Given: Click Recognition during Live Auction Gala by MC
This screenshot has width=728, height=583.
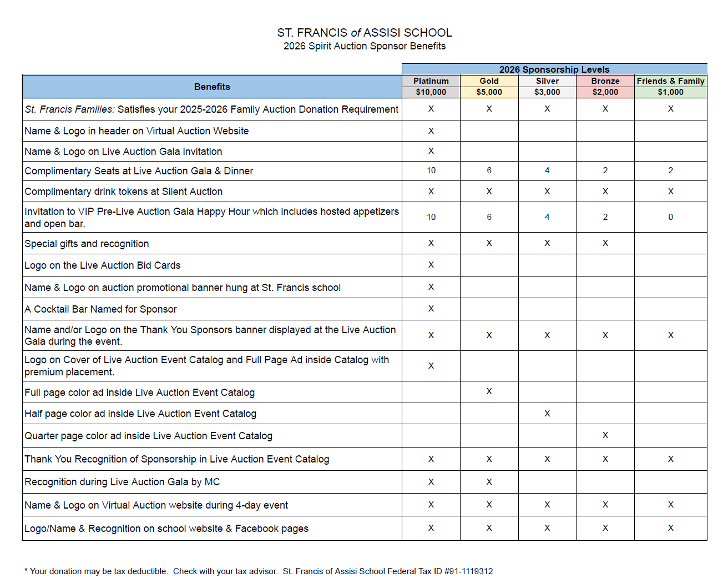Looking at the screenshot, I should pos(122,482).
